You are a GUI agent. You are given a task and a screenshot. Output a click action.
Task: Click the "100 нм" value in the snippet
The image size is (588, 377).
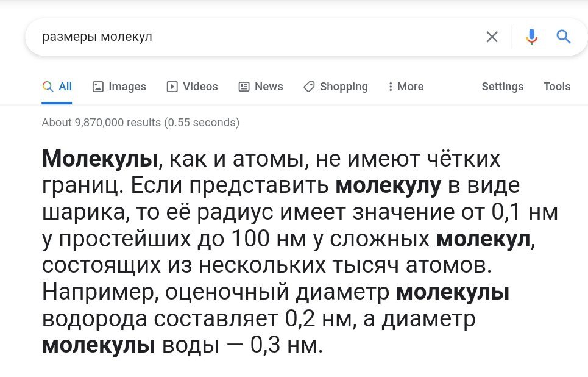pyautogui.click(x=268, y=240)
